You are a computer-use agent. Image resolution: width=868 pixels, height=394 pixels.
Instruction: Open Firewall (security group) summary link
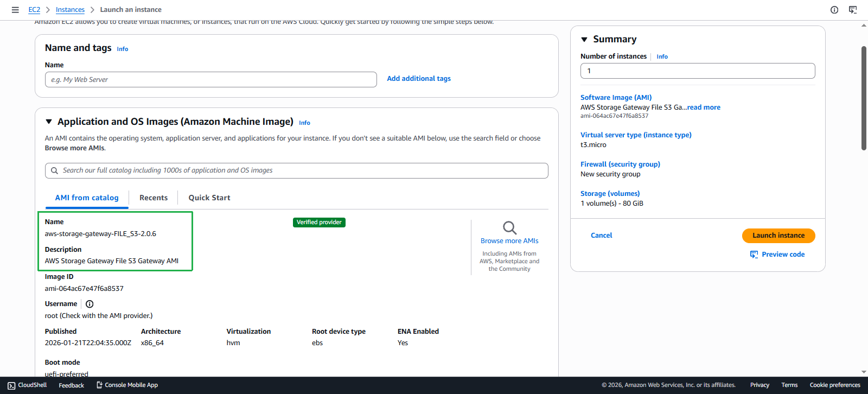(x=620, y=164)
